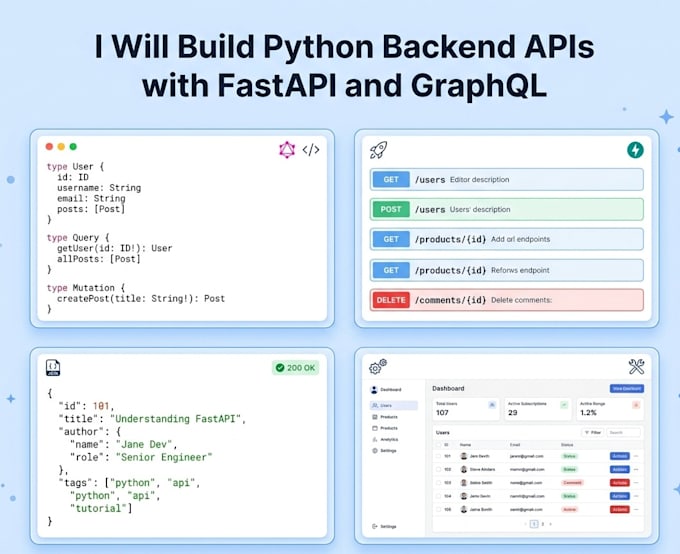Click the blue action button in row 102
This screenshot has height=554, width=680.
click(x=620, y=469)
